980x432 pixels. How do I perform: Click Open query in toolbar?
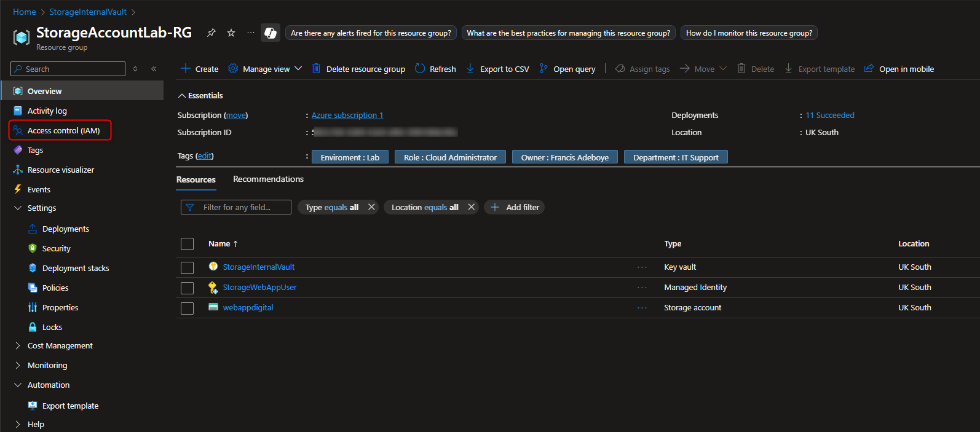(567, 69)
